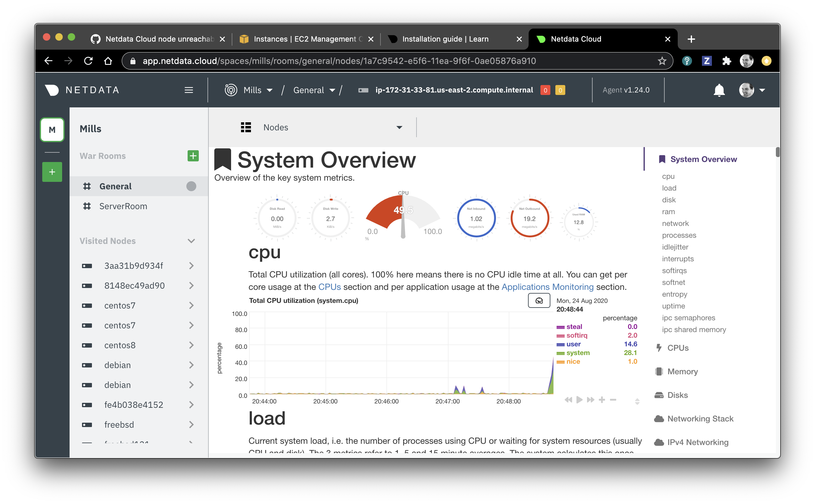Open the notifications bell icon
This screenshot has height=504, width=815.
(719, 90)
